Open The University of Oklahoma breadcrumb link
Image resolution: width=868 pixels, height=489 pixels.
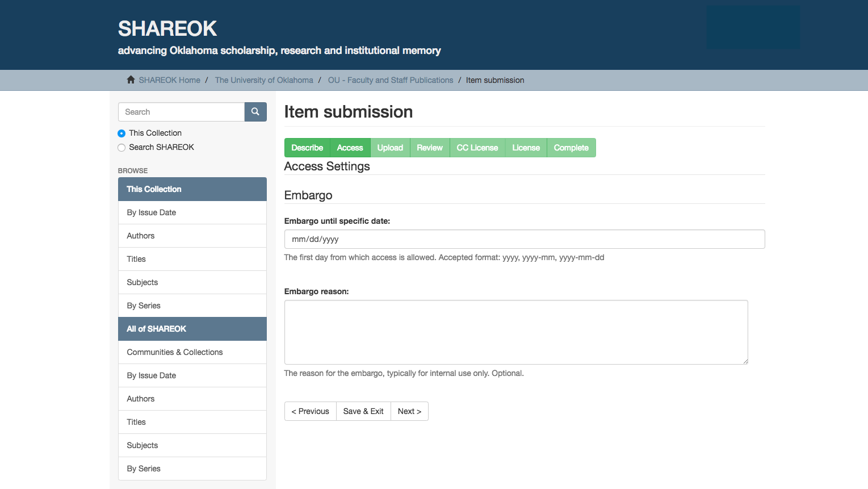pyautogui.click(x=264, y=80)
